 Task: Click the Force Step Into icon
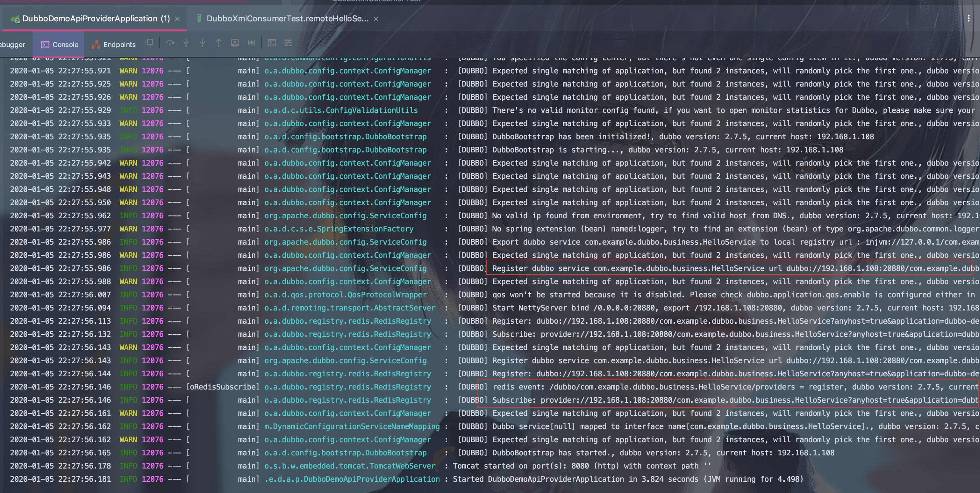(202, 43)
